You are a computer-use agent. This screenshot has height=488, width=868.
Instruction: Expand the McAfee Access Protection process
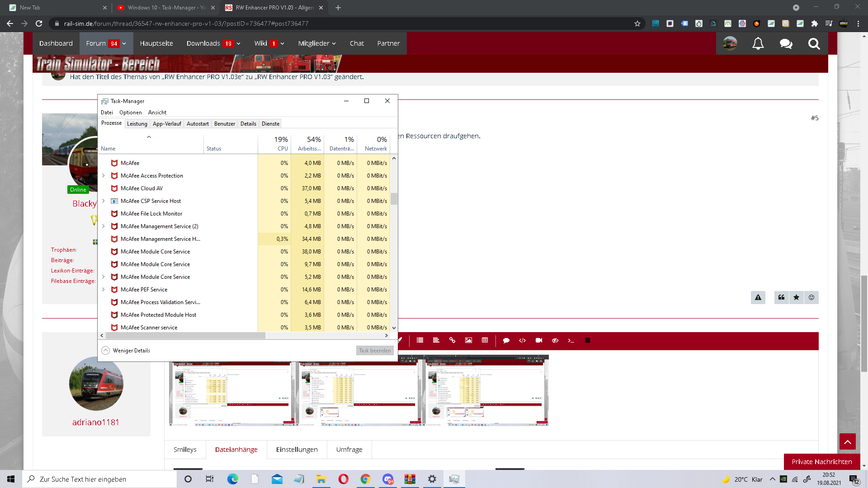(x=104, y=176)
